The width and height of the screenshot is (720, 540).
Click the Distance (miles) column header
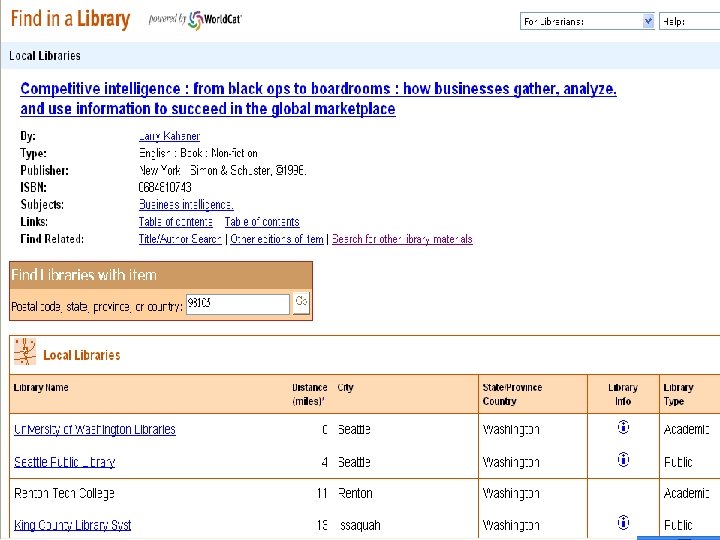(x=309, y=394)
